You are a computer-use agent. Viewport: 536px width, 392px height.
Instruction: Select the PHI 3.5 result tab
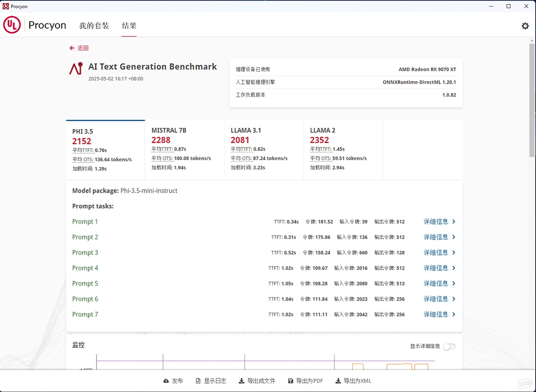pyautogui.click(x=105, y=150)
